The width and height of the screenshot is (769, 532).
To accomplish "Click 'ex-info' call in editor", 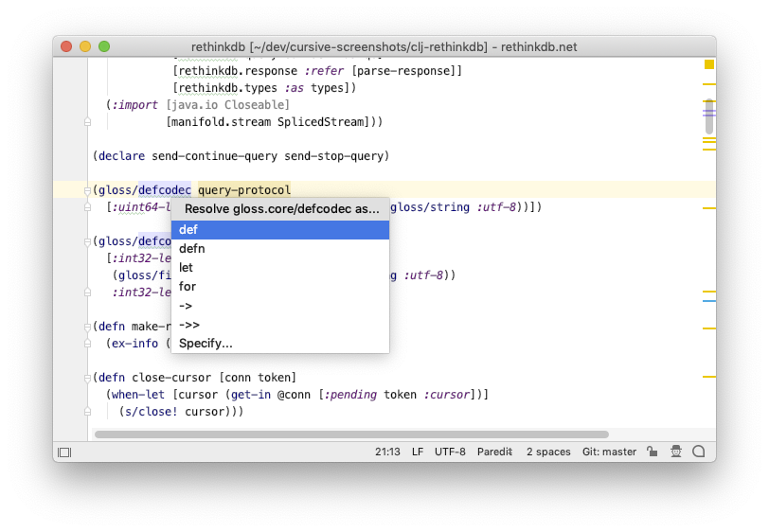I will click(x=134, y=344).
